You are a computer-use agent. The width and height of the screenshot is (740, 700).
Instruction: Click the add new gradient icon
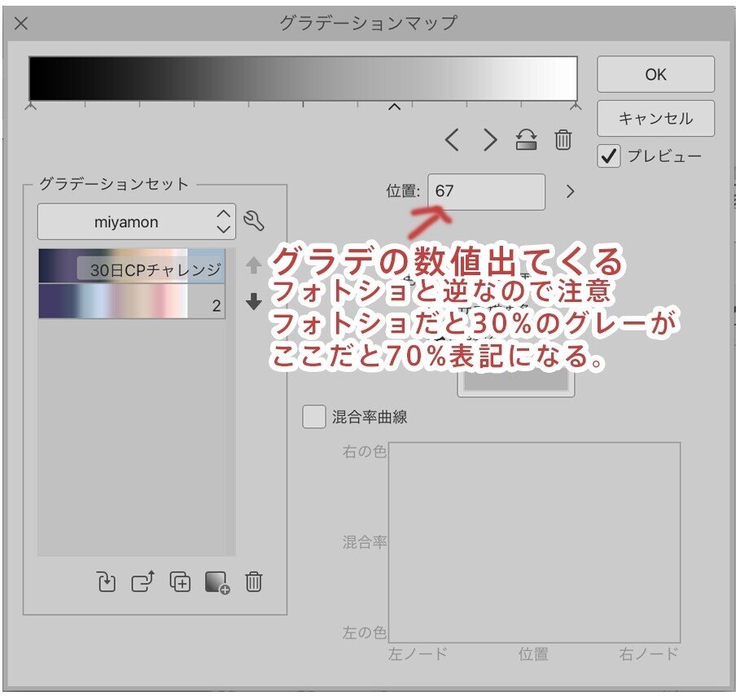click(217, 584)
